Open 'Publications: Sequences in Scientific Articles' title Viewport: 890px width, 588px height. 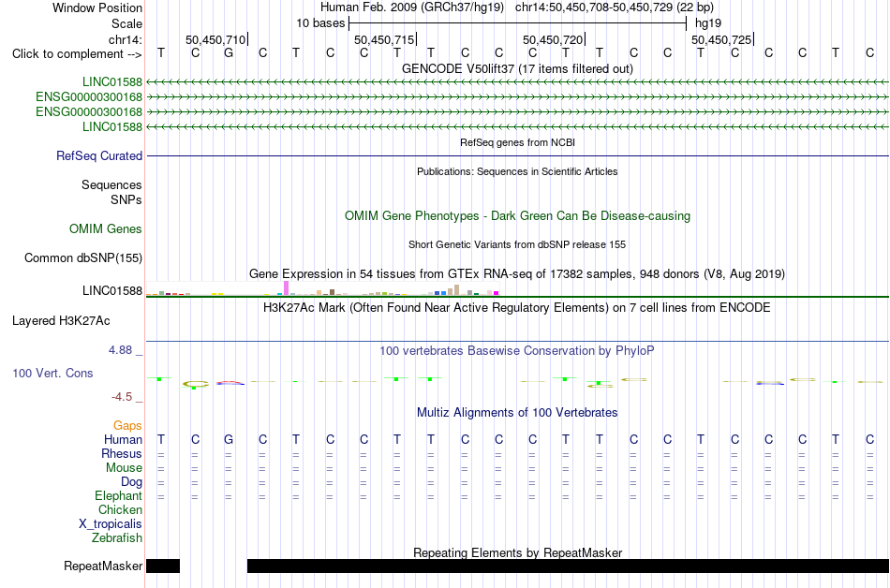[517, 171]
